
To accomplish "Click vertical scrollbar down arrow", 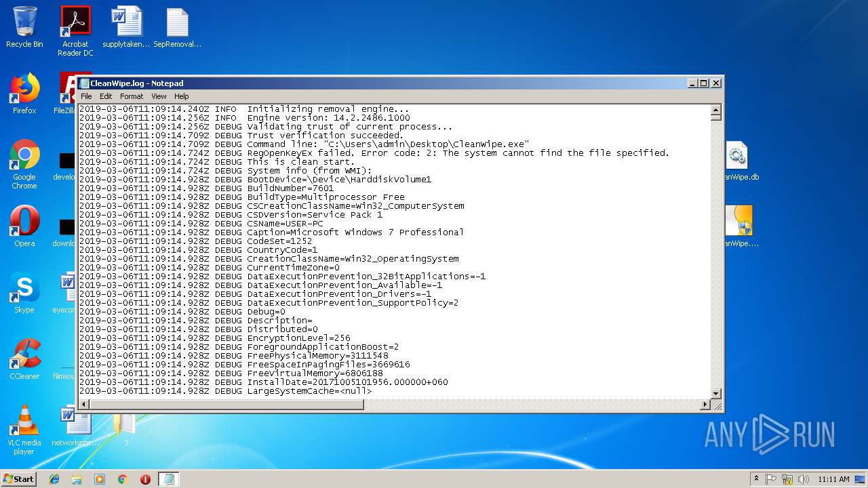I will 715,394.
